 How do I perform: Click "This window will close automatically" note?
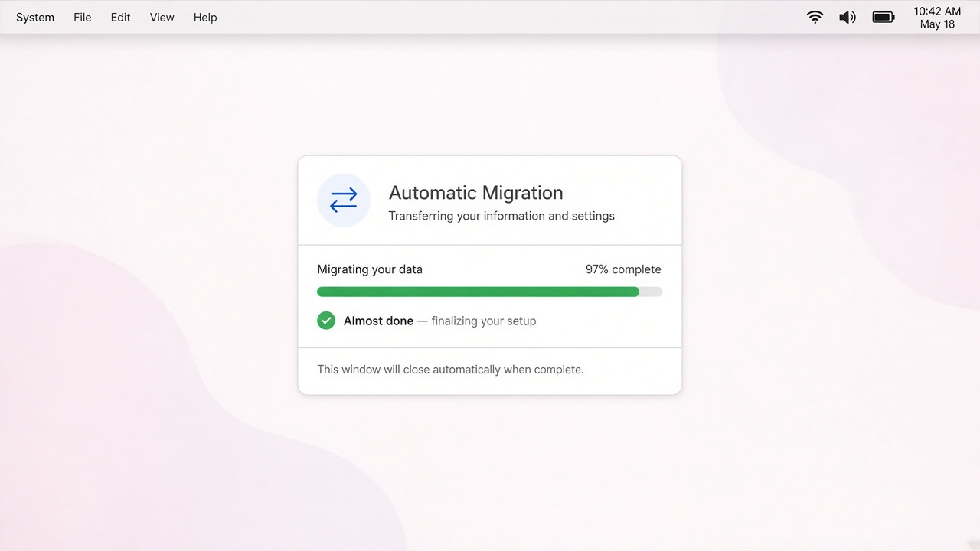pos(451,370)
